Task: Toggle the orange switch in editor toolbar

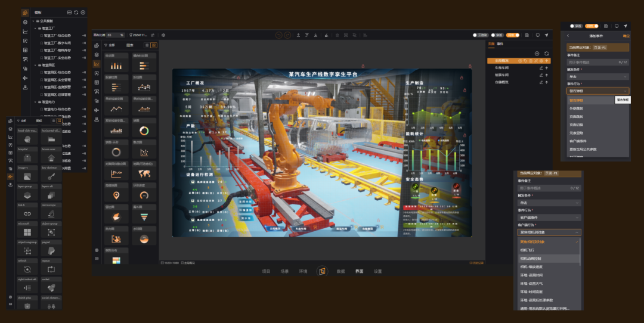Action: tap(513, 35)
